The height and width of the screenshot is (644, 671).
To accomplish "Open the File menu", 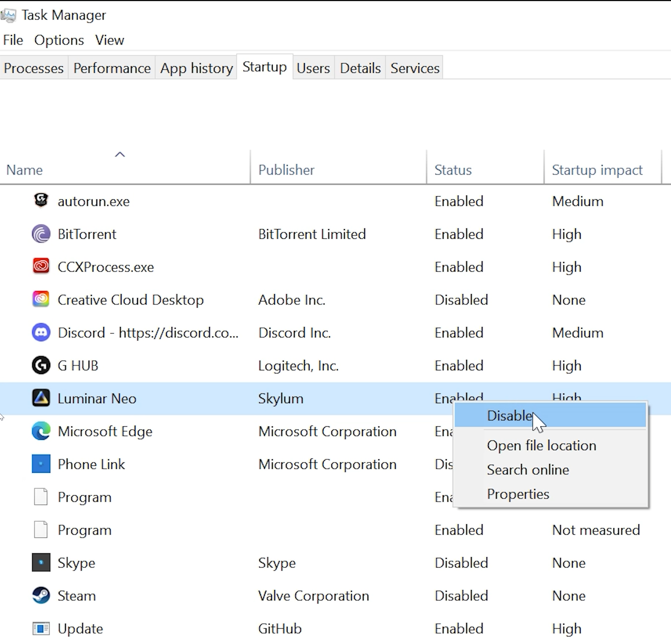I will [x=13, y=40].
